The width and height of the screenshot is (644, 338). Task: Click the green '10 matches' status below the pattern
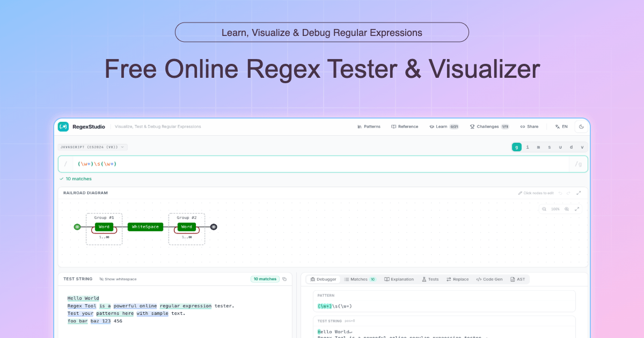[x=76, y=179]
